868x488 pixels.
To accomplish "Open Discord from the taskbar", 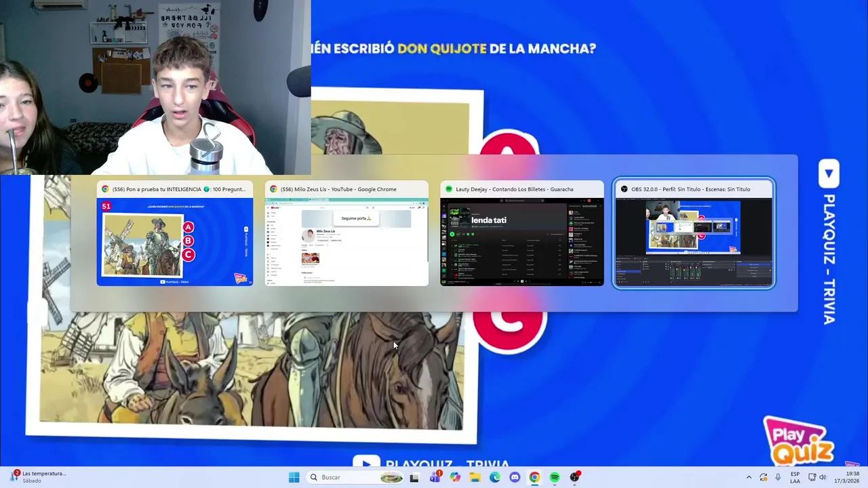I will [x=515, y=477].
